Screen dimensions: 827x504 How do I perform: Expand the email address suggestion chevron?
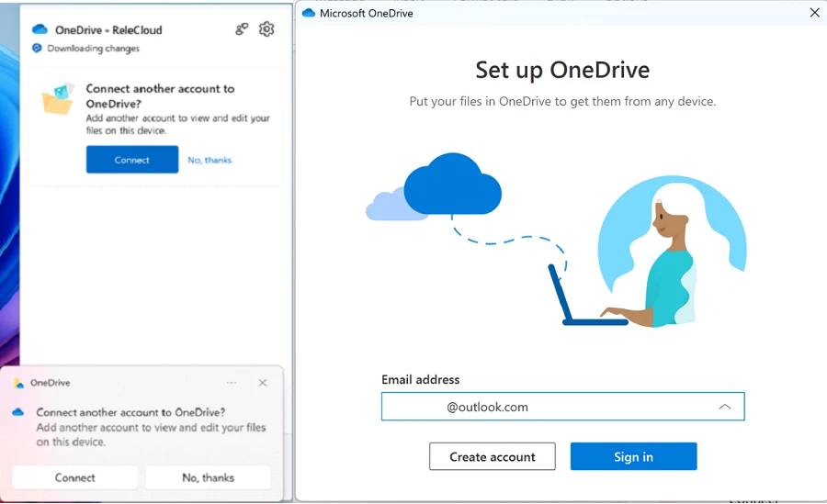click(725, 407)
